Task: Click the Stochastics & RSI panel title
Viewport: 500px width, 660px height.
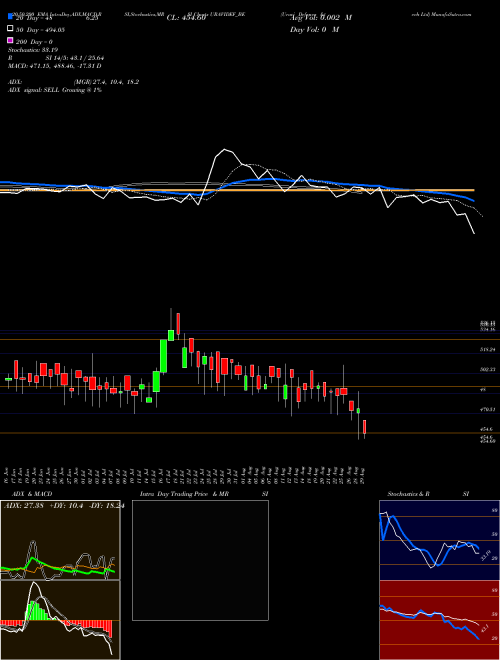Action: pyautogui.click(x=428, y=494)
